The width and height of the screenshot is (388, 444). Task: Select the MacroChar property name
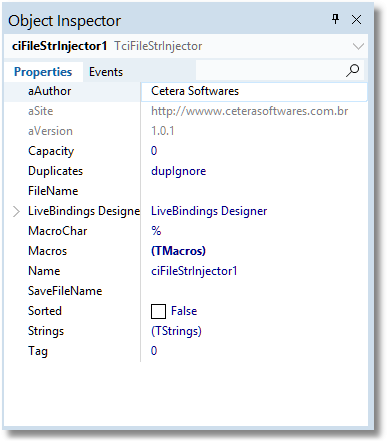(x=58, y=231)
